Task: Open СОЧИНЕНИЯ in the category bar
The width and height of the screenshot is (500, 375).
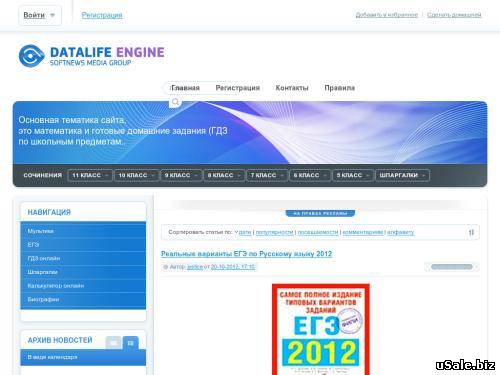Action: (43, 175)
